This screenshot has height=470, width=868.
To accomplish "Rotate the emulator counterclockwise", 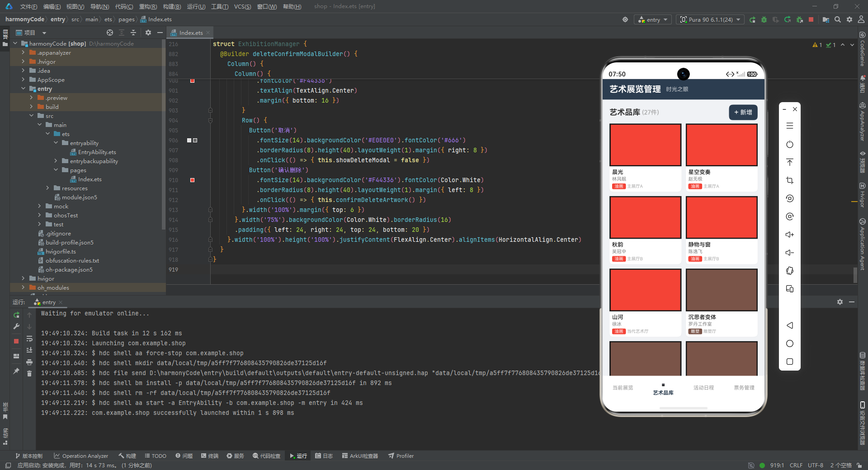I will pyautogui.click(x=790, y=198).
